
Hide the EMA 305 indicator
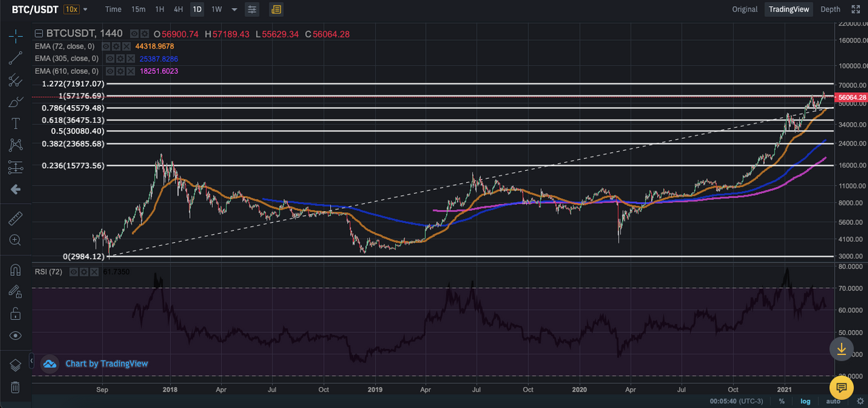pyautogui.click(x=110, y=59)
